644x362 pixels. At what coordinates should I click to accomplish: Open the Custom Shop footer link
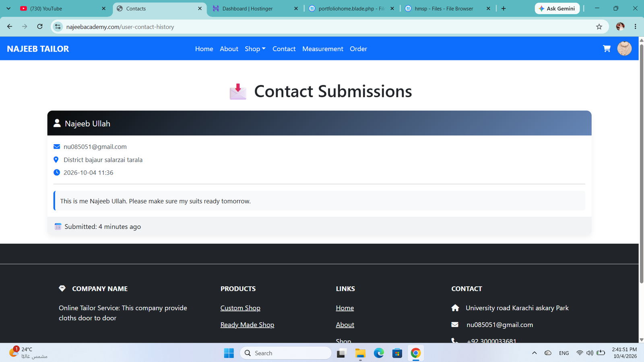(x=240, y=308)
